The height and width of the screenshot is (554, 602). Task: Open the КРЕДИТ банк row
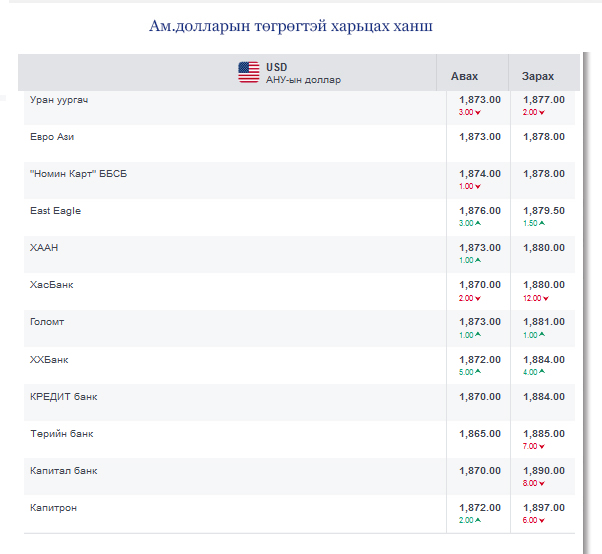pos(64,396)
